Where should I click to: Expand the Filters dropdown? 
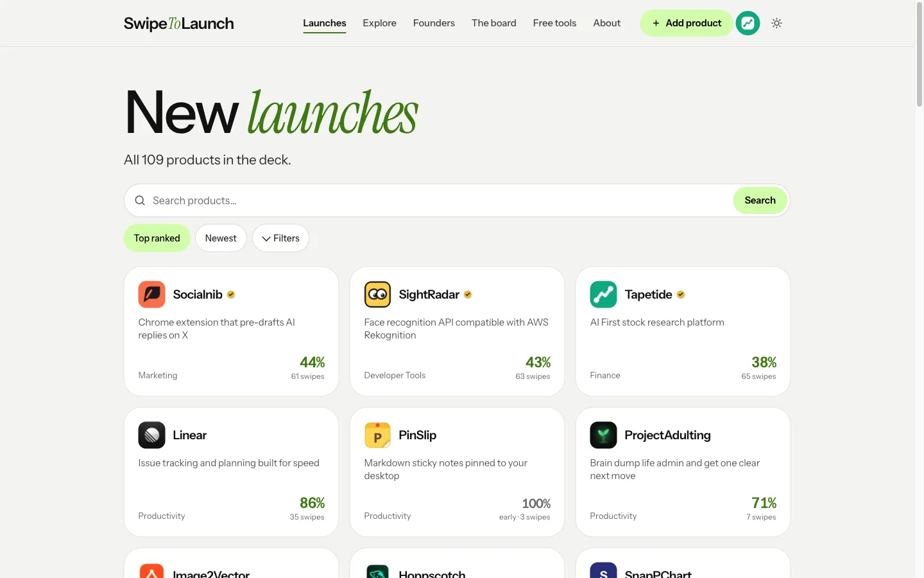pos(280,238)
